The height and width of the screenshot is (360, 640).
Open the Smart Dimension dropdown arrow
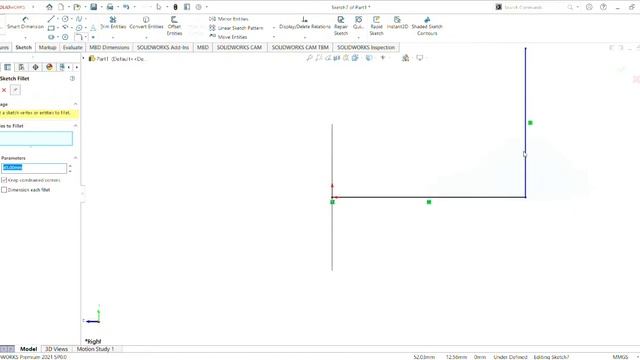[x=25, y=37]
